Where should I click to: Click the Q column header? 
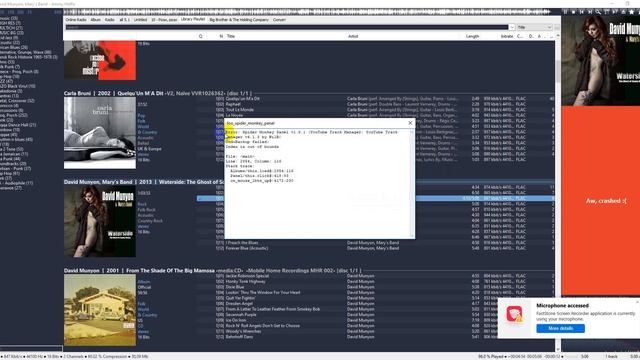[200, 36]
